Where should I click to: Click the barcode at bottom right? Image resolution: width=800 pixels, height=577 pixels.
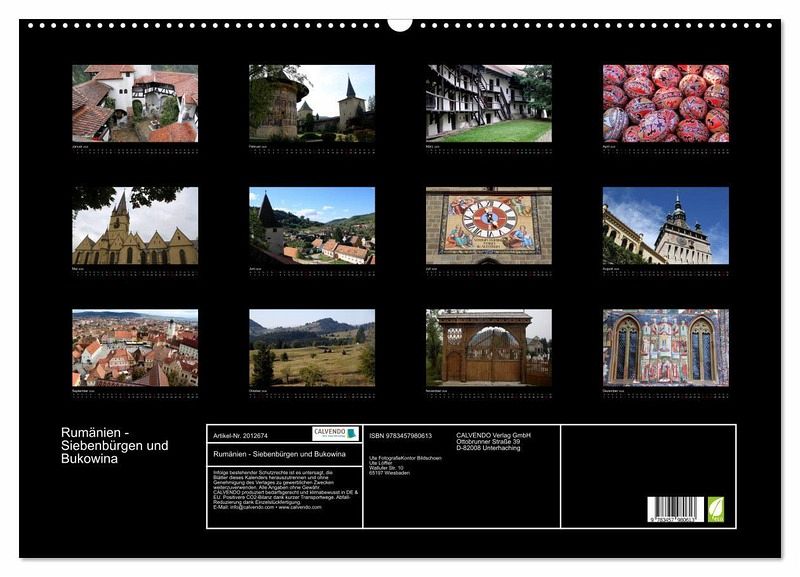[675, 509]
